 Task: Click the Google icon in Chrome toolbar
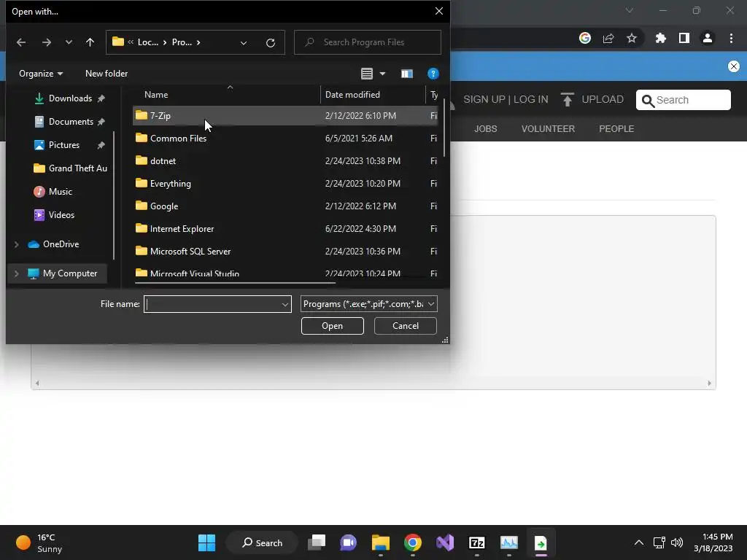point(585,38)
